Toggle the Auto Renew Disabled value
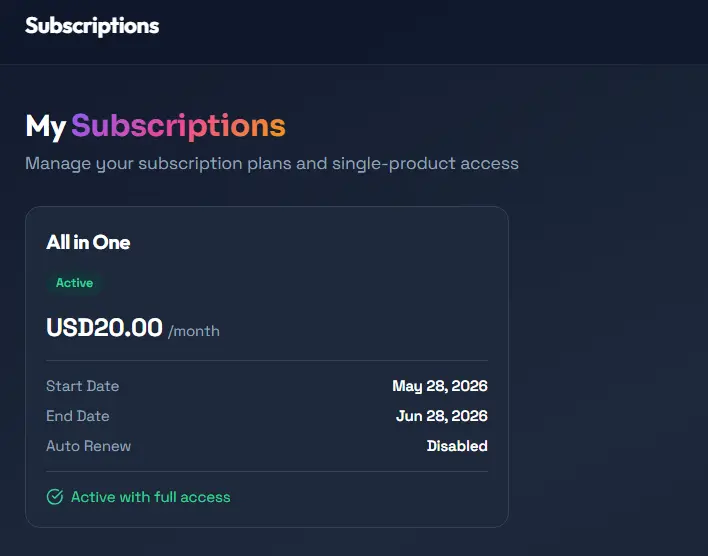 tap(457, 446)
